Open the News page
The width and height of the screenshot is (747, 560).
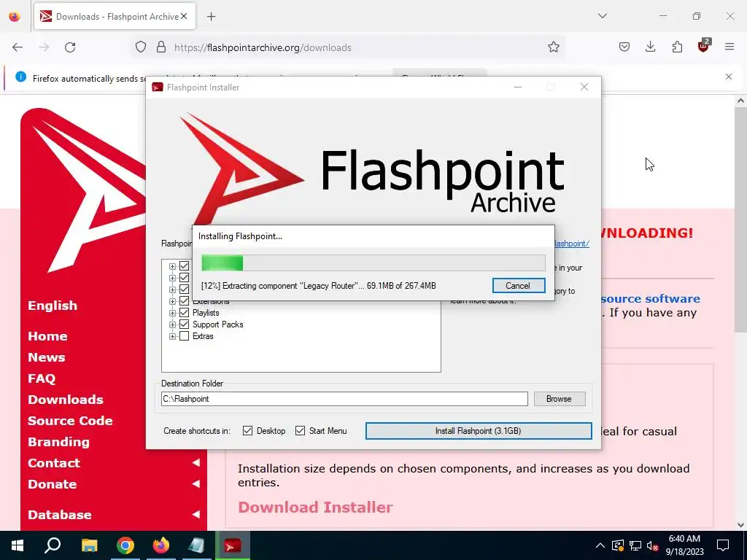click(x=46, y=357)
